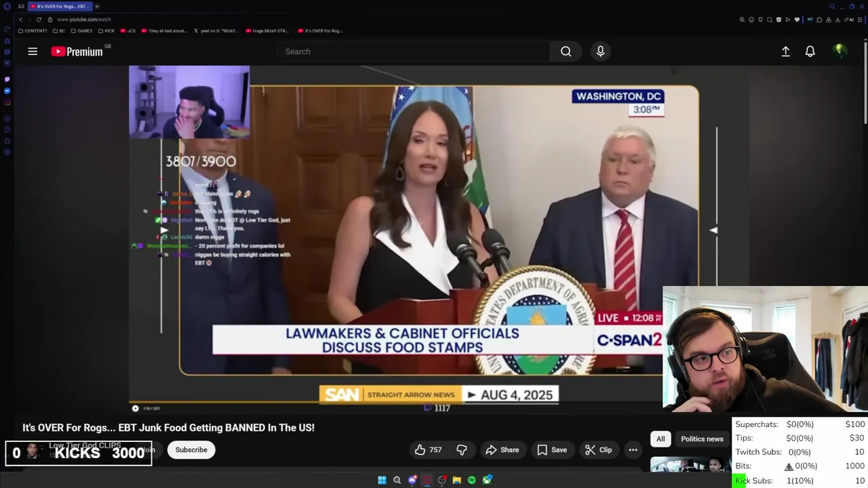Image resolution: width=868 pixels, height=488 pixels.
Task: Open browser downloads icon
Action: click(x=837, y=20)
